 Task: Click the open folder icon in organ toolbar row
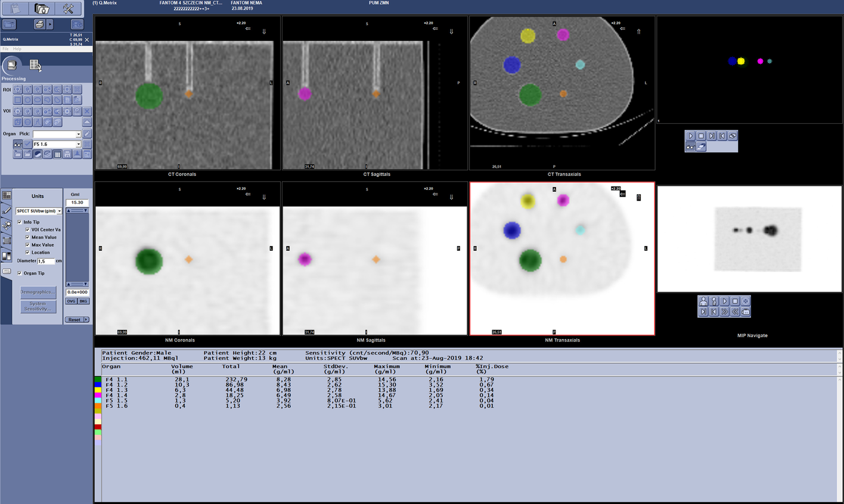pyautogui.click(x=18, y=154)
